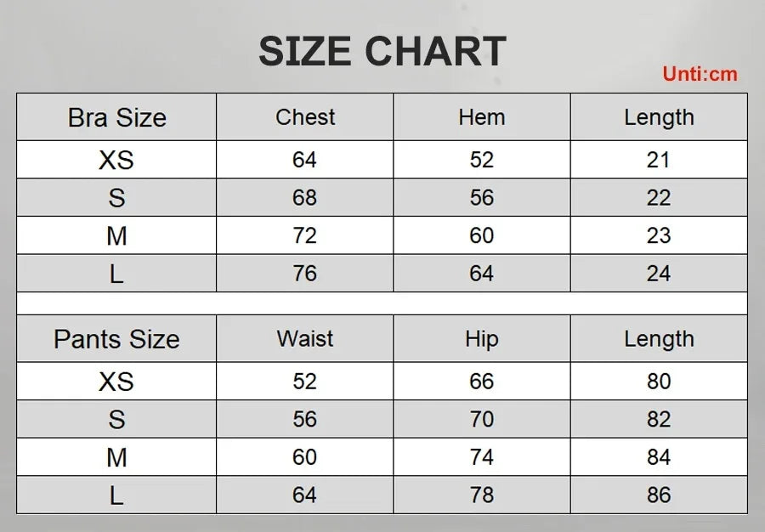
Task: Click chest value 72 for size M
Action: (305, 235)
